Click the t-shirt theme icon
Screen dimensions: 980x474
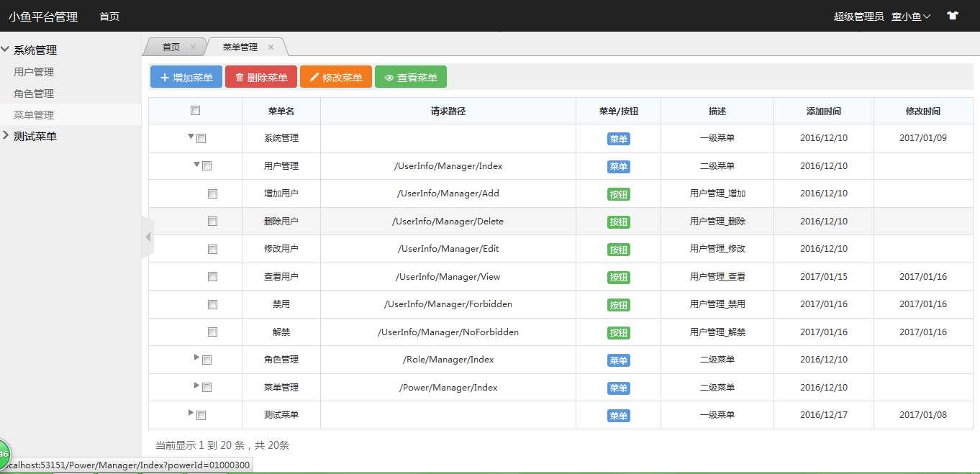[953, 16]
